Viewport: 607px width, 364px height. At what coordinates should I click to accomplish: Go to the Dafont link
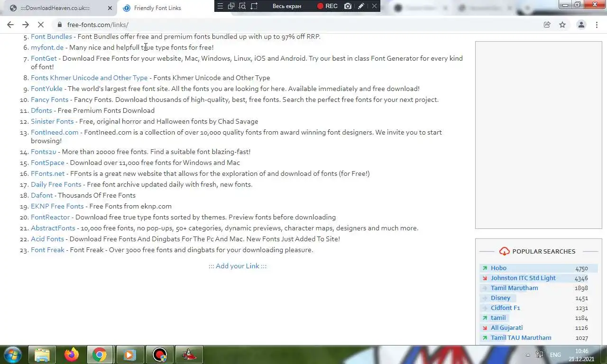(x=42, y=195)
